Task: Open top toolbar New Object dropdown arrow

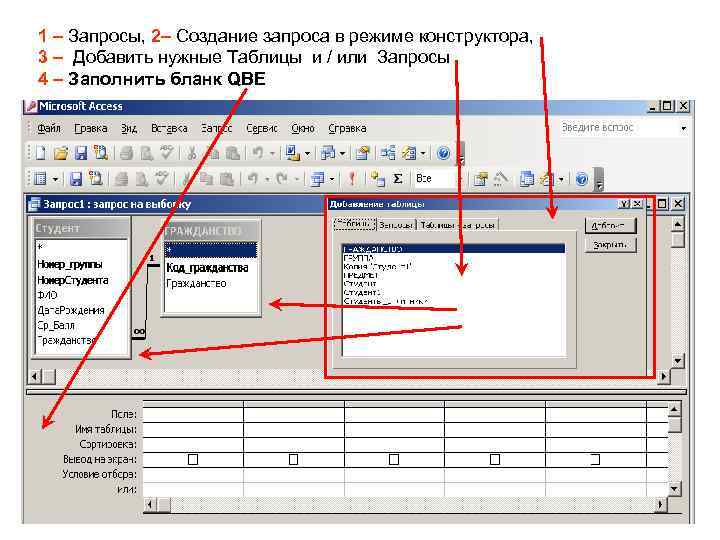Action: pos(423,153)
